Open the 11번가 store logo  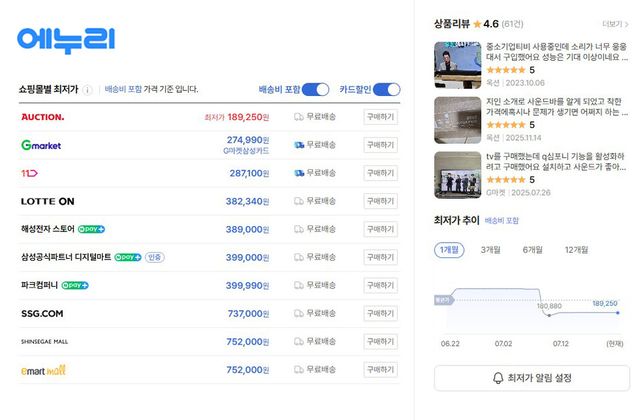click(29, 173)
